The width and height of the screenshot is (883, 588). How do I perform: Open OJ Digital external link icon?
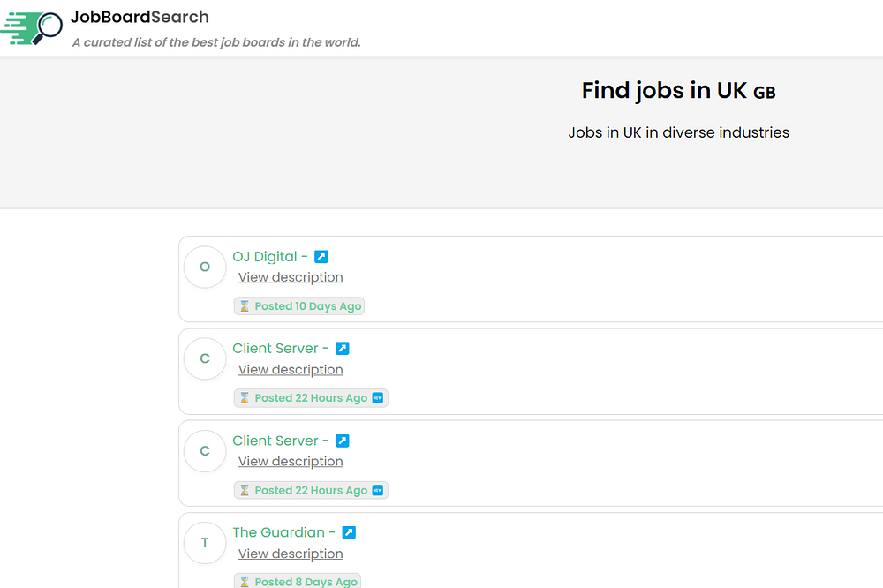[x=321, y=257]
